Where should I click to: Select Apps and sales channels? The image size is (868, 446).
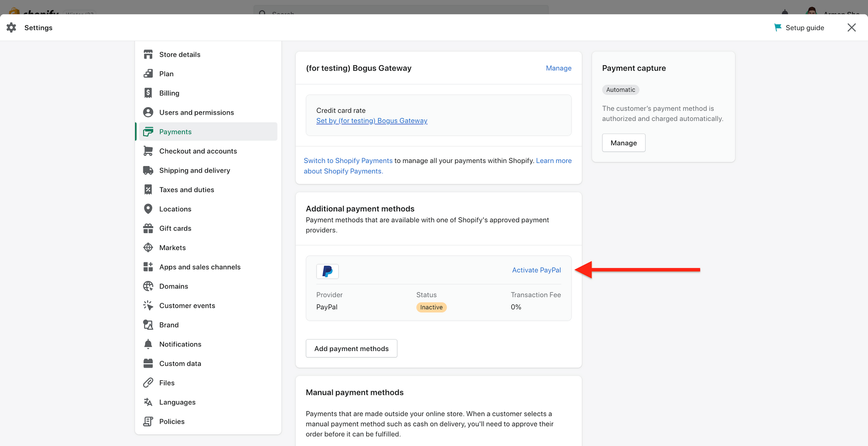199,267
